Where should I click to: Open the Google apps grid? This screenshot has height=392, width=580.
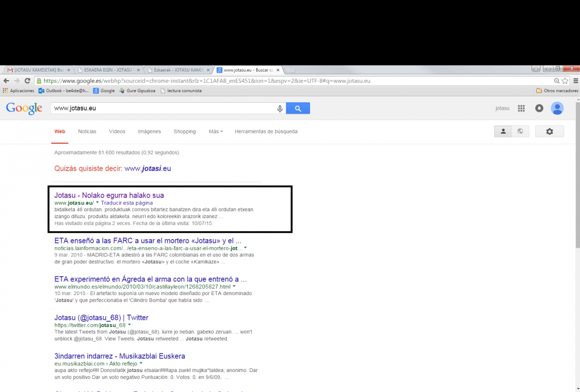[521, 108]
